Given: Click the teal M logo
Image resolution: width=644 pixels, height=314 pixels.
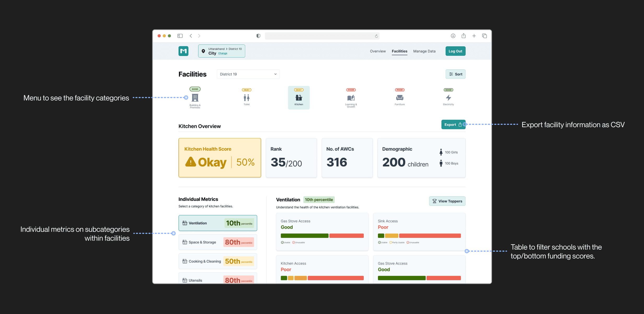Looking at the screenshot, I should click(x=183, y=51).
